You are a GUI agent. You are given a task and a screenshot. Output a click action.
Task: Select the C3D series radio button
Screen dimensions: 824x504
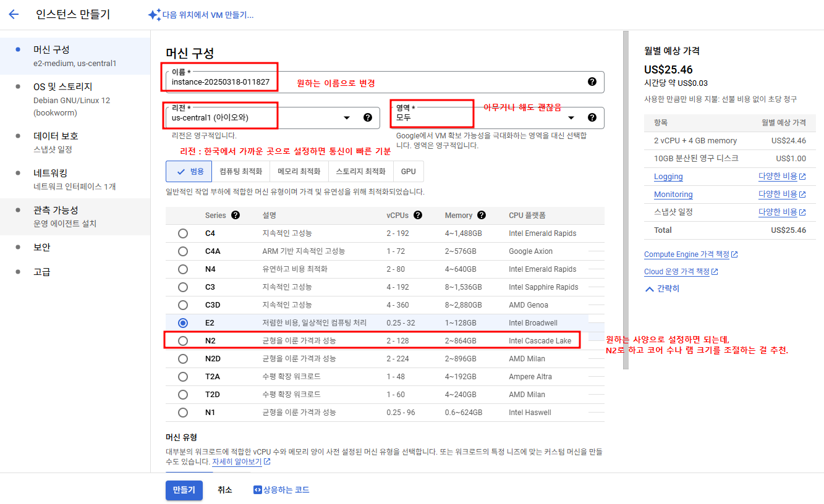183,305
